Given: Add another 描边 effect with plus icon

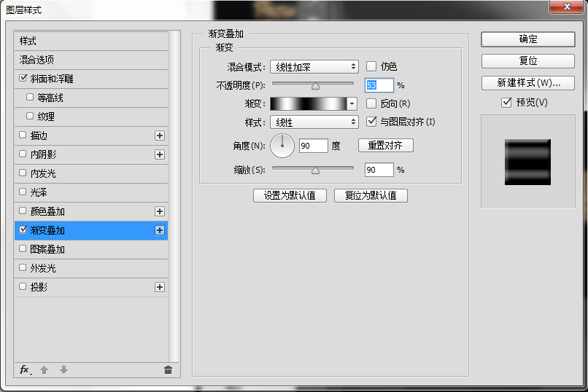Looking at the screenshot, I should 160,136.
